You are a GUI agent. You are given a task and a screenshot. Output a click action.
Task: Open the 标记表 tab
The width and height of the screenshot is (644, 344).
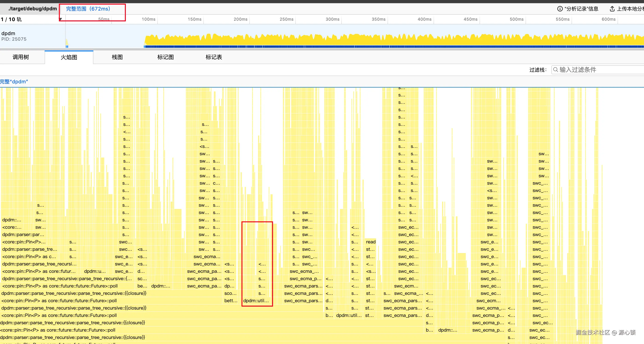tap(213, 57)
